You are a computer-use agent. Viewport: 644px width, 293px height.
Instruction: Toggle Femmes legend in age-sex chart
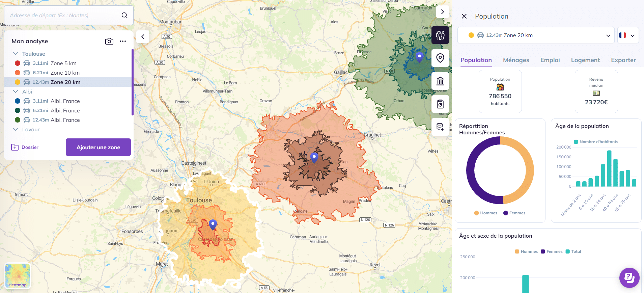(x=552, y=251)
